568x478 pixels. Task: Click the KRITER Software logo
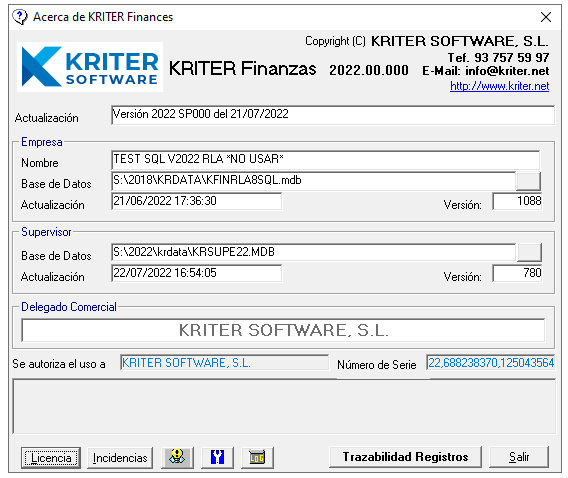[90, 67]
